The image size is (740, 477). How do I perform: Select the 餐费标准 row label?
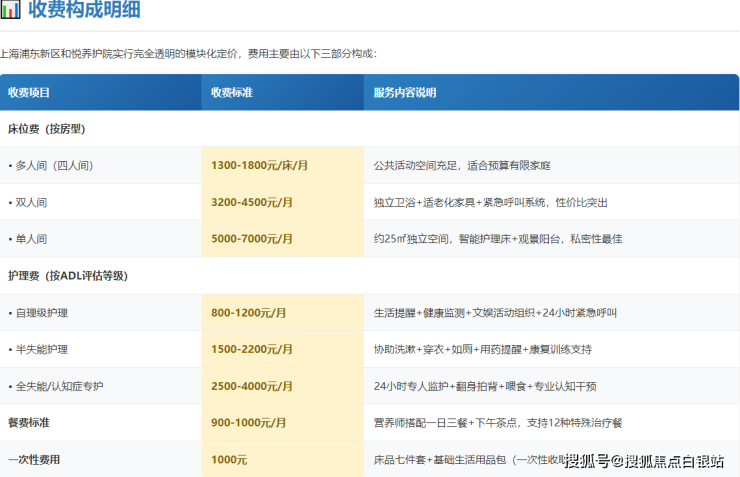point(29,423)
